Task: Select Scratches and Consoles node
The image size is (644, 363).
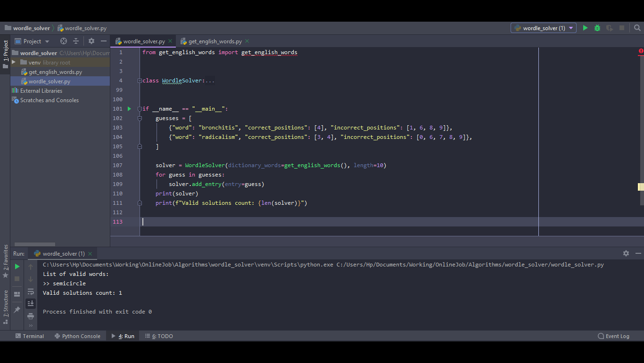Action: point(49,100)
